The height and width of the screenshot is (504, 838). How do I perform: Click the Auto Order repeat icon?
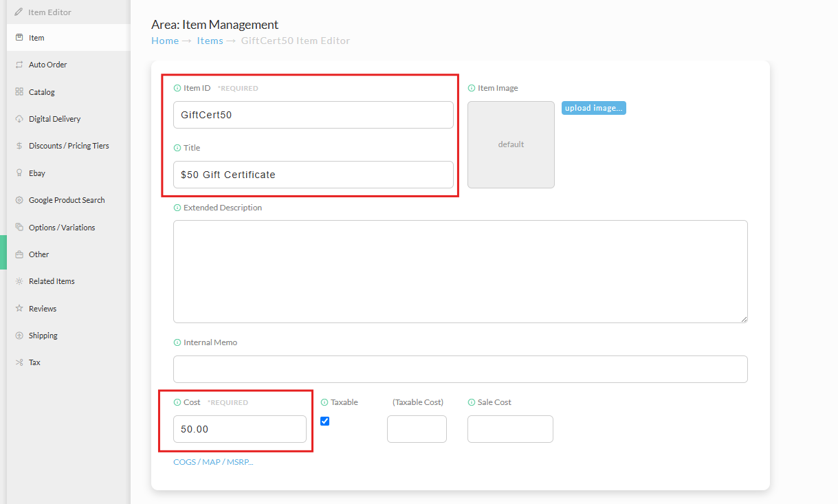(x=19, y=65)
